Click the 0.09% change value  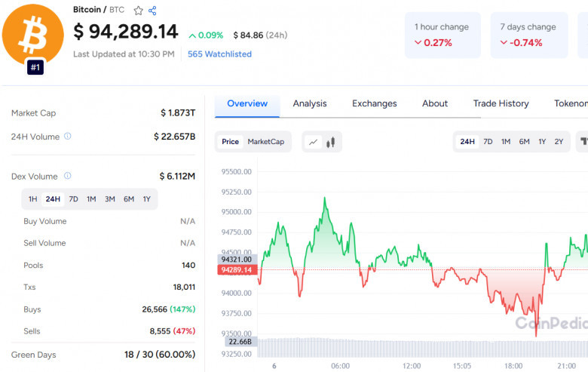coord(206,35)
